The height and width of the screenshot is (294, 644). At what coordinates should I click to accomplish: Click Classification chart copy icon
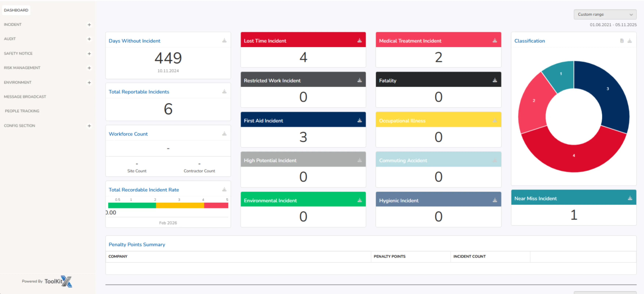coord(622,41)
